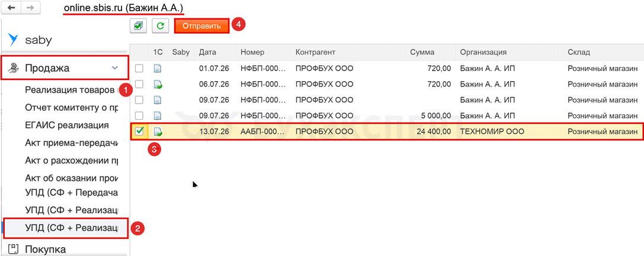Open Отчет комитенту in the sidebar
644x256 pixels.
click(72, 108)
